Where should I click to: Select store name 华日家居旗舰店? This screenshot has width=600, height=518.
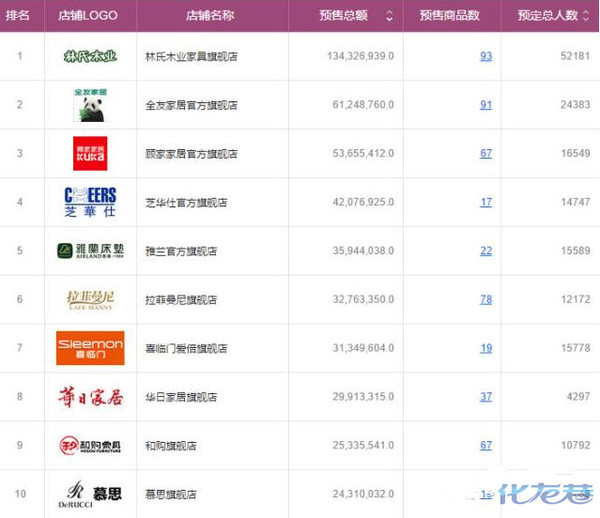(181, 397)
